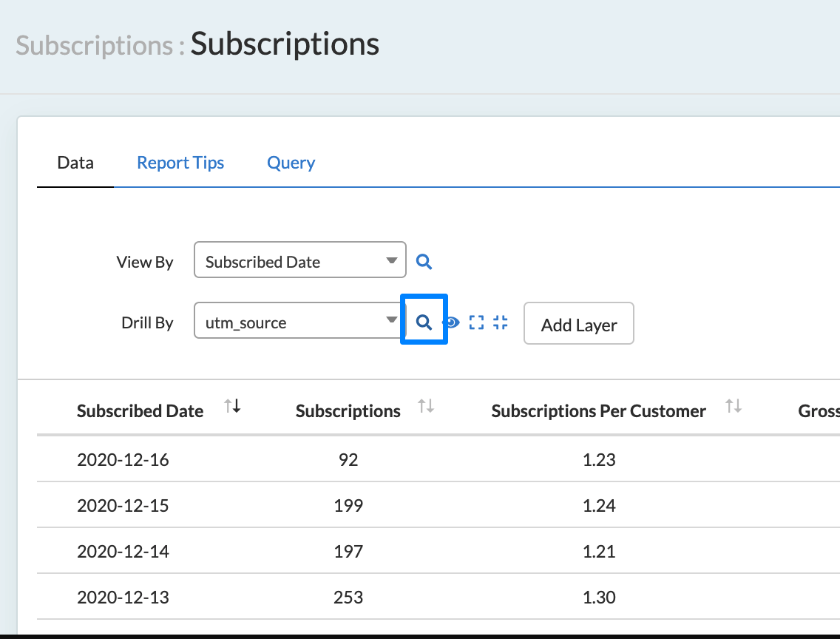Click the Add Layer button
840x639 pixels.
pyautogui.click(x=578, y=324)
